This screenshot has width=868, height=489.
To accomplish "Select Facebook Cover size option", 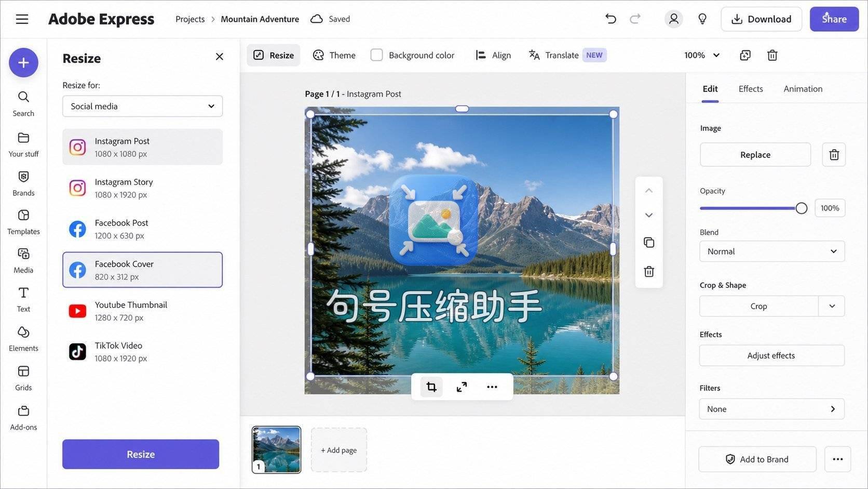I will pos(142,270).
